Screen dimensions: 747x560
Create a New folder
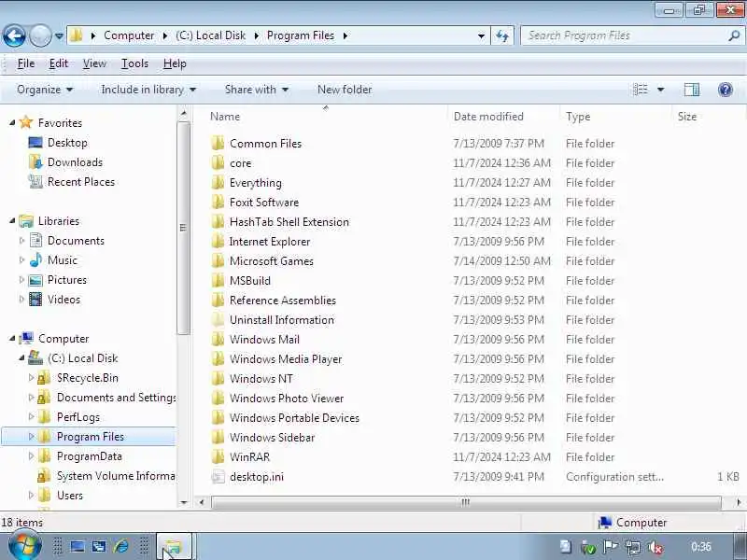345,90
